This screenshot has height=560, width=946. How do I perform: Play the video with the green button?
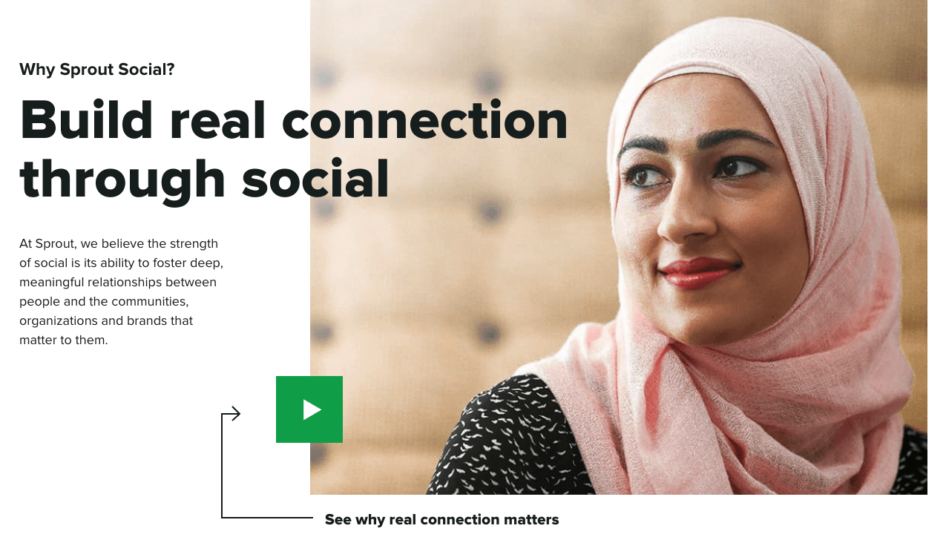click(x=309, y=409)
